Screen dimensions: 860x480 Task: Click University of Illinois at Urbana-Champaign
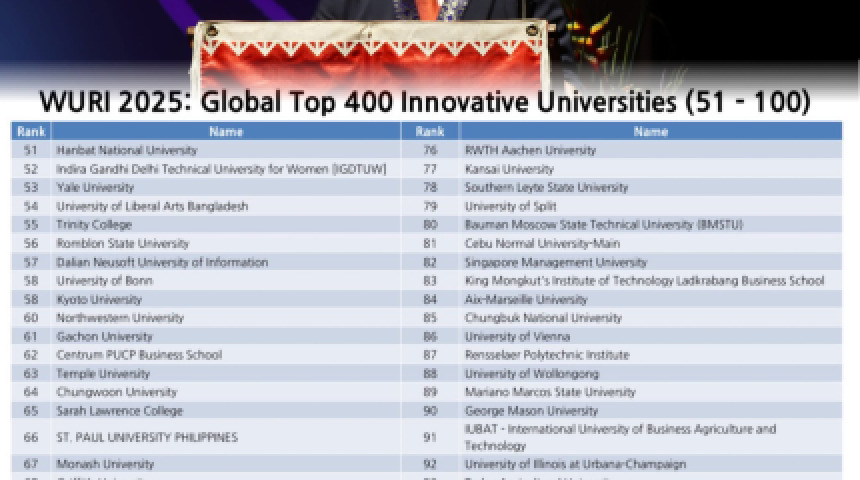point(575,464)
